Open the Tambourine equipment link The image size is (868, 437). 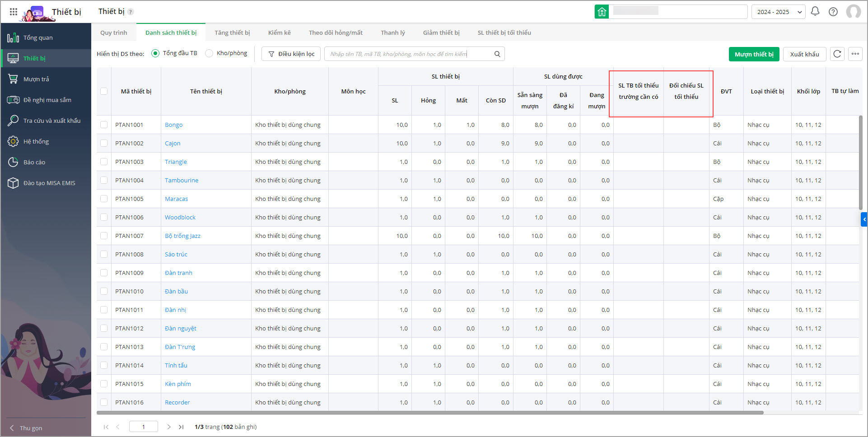(182, 180)
